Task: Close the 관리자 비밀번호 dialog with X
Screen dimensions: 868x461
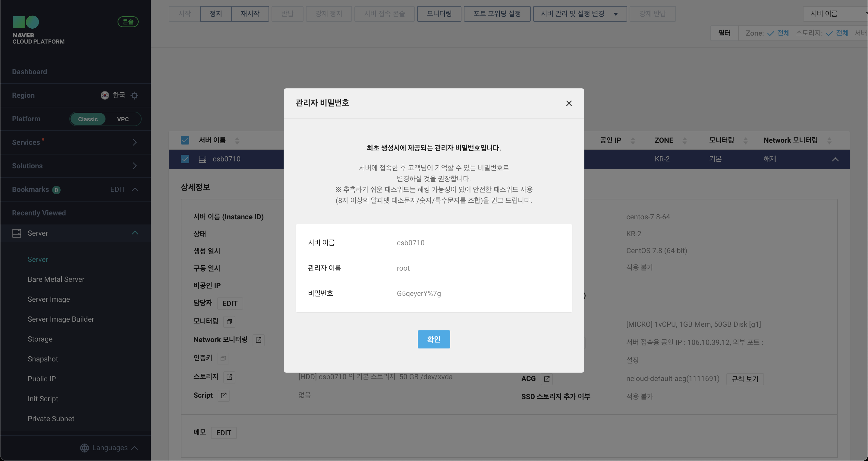Action: pos(569,103)
